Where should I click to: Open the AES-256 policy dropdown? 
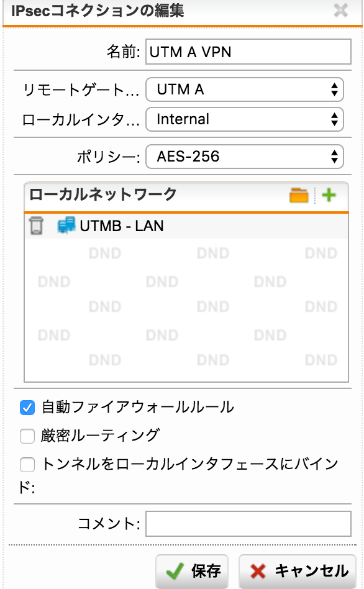tap(245, 157)
